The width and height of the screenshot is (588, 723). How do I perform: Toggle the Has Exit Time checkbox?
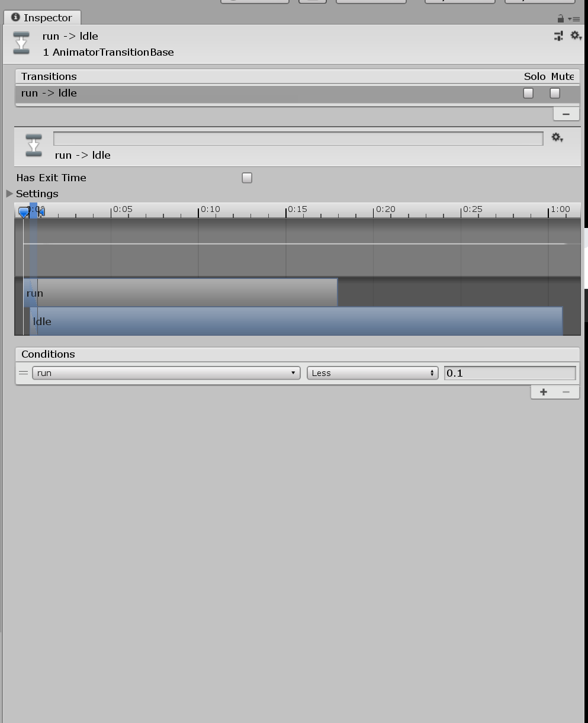coord(247,178)
